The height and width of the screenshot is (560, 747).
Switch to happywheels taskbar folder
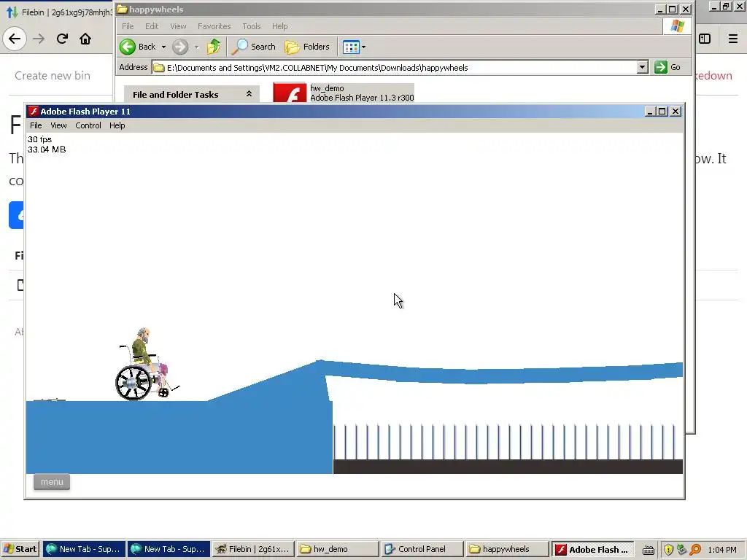[x=507, y=549]
